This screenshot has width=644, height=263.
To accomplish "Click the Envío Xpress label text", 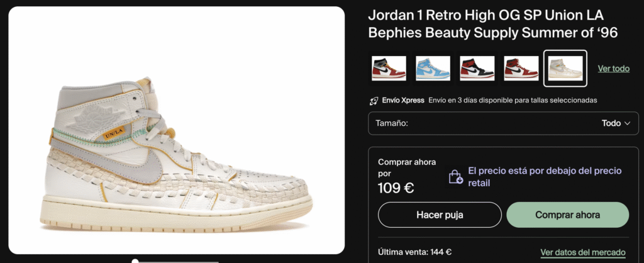I will pyautogui.click(x=403, y=100).
